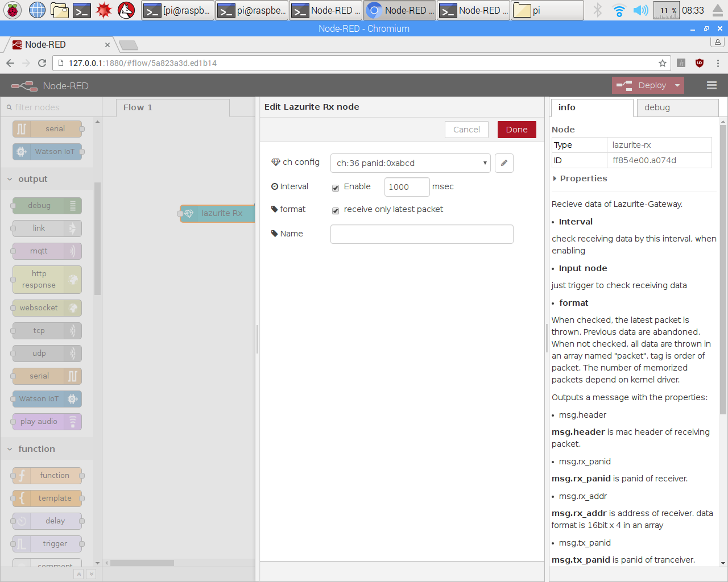Click the Bluetooth tray icon
This screenshot has height=582, width=728.
(x=597, y=10)
